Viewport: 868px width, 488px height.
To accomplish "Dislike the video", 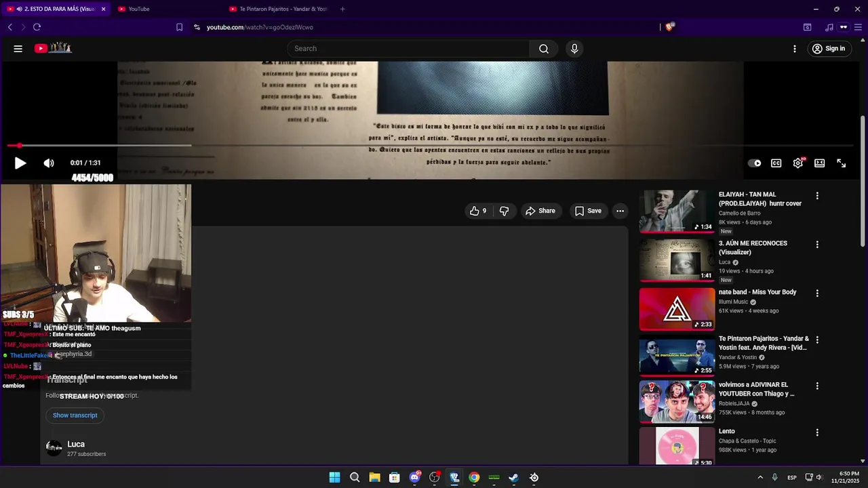I will pyautogui.click(x=504, y=211).
